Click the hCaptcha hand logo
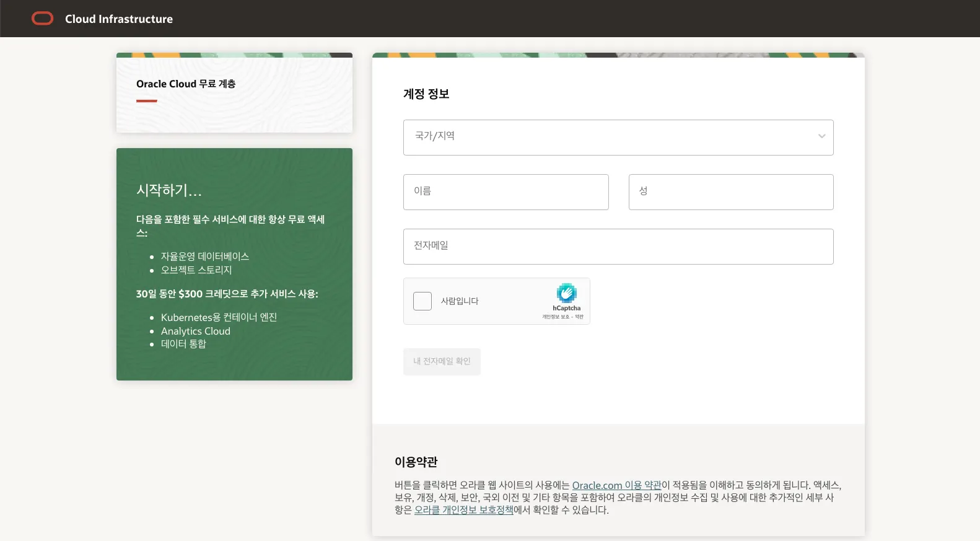Viewport: 980px width, 541px height. point(566,293)
